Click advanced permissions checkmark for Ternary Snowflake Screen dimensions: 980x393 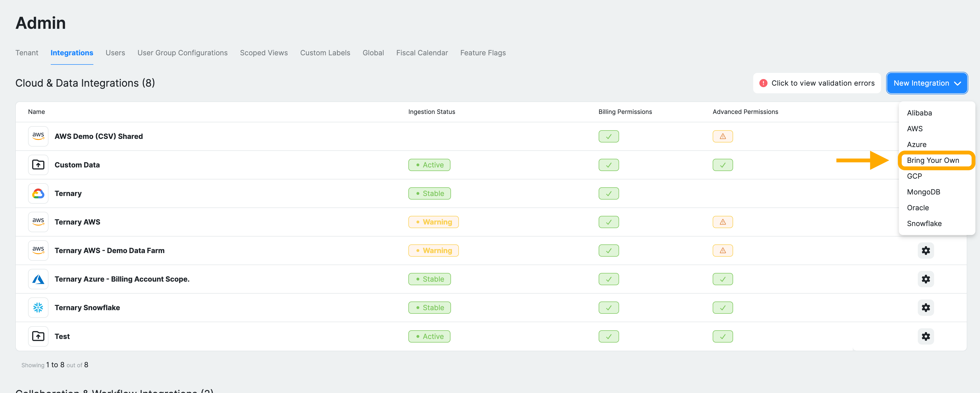pos(722,307)
